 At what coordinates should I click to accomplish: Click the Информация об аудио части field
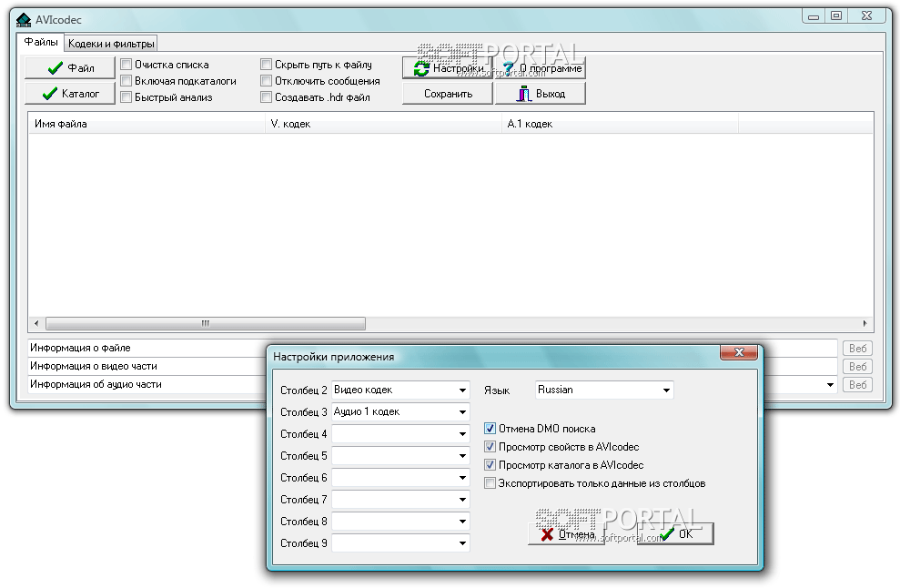[433, 385]
